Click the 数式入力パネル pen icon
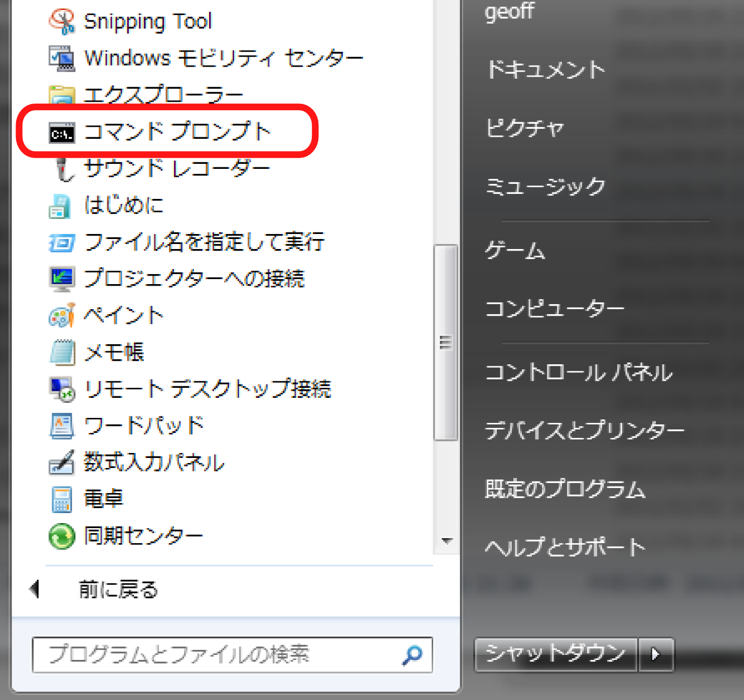744x700 pixels. click(x=62, y=462)
